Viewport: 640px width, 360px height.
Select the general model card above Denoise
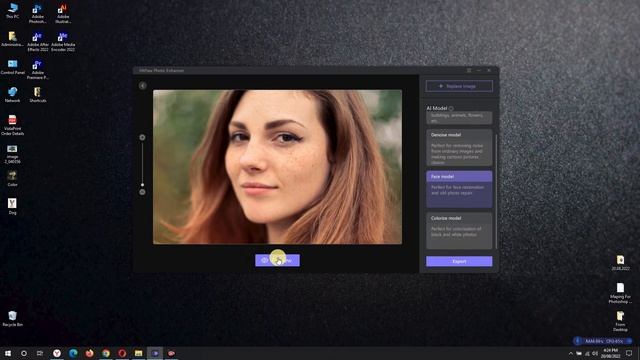pos(459,118)
